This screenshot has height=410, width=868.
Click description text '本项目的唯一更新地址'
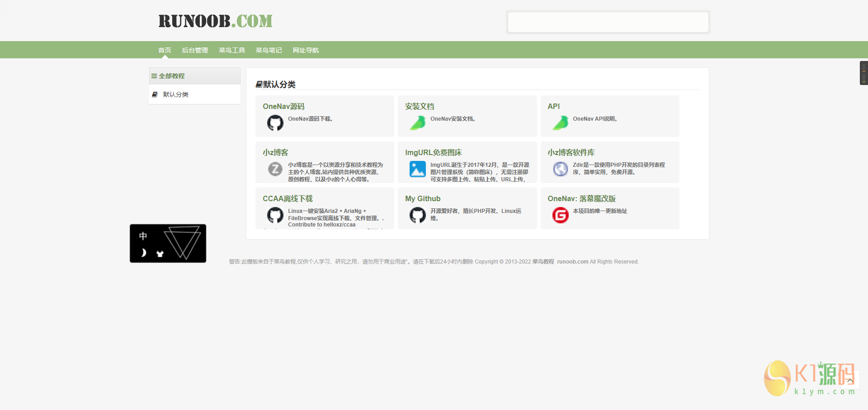pyautogui.click(x=600, y=211)
